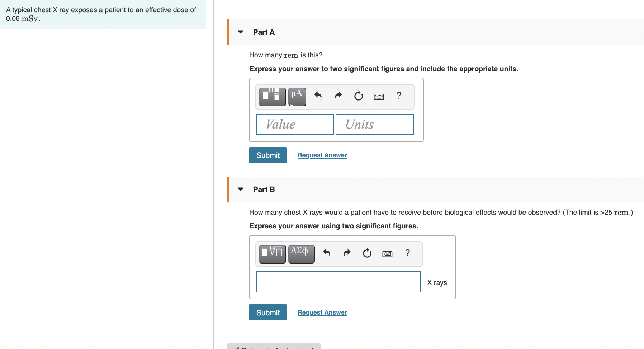The height and width of the screenshot is (349, 644).
Task: Click the redo icon in Part A toolbar
Action: coord(338,96)
